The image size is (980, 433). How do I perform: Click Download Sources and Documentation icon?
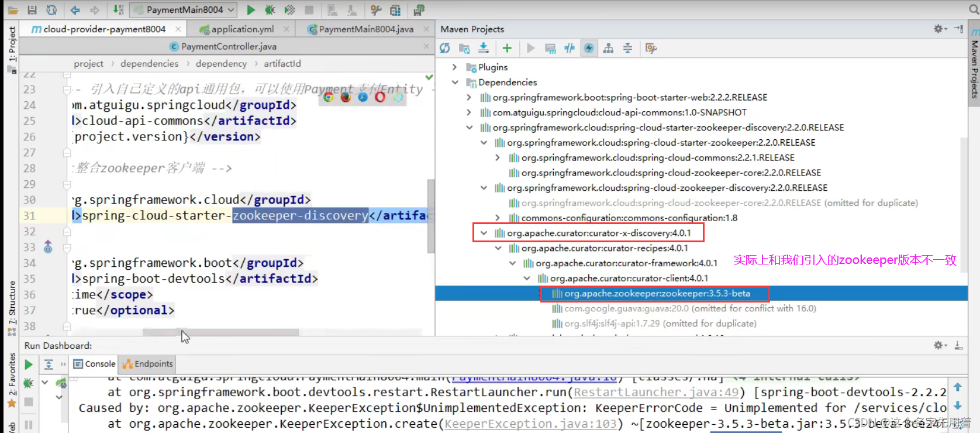(484, 48)
